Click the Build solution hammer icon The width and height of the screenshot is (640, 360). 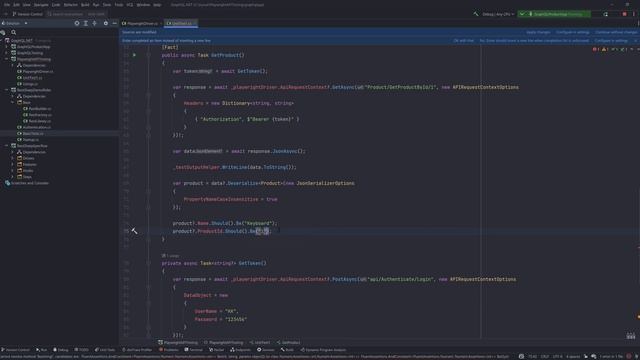click(x=476, y=14)
